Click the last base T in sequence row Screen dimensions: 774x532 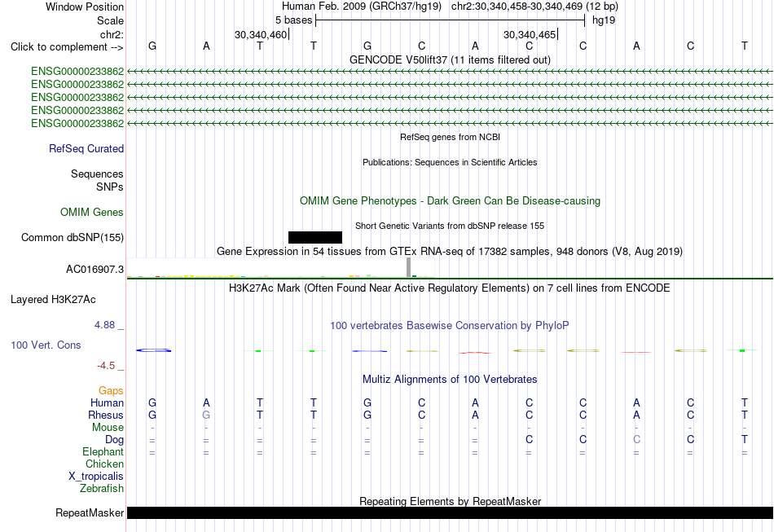click(745, 46)
